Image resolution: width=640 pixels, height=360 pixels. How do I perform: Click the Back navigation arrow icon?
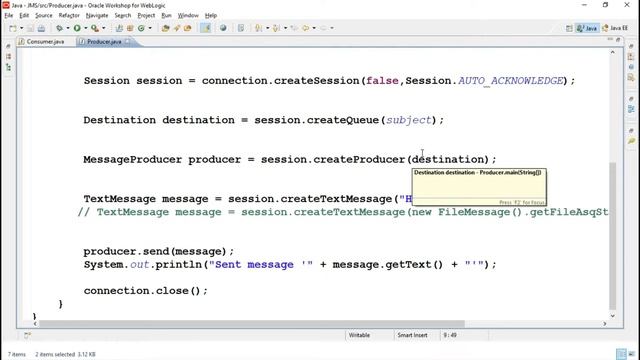coord(306,28)
